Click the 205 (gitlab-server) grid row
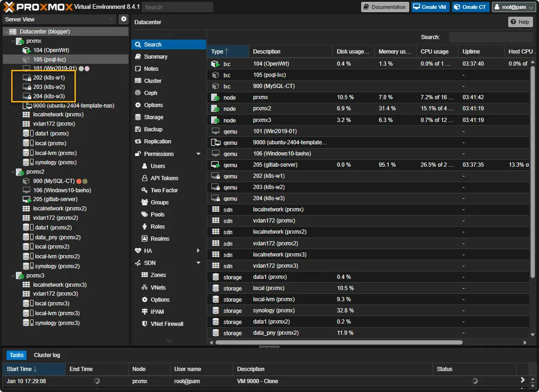 (369, 165)
